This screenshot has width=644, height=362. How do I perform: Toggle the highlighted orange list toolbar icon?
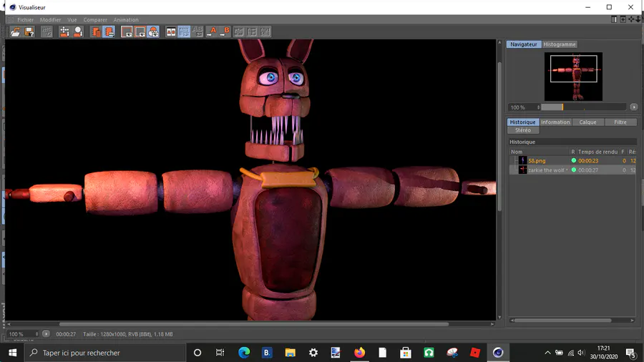click(109, 32)
